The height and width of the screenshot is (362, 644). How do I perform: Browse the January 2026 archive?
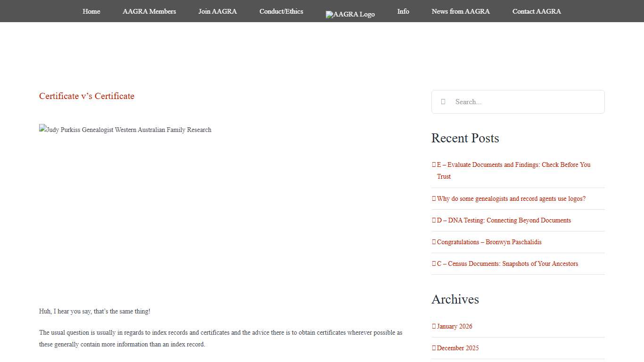tap(454, 327)
